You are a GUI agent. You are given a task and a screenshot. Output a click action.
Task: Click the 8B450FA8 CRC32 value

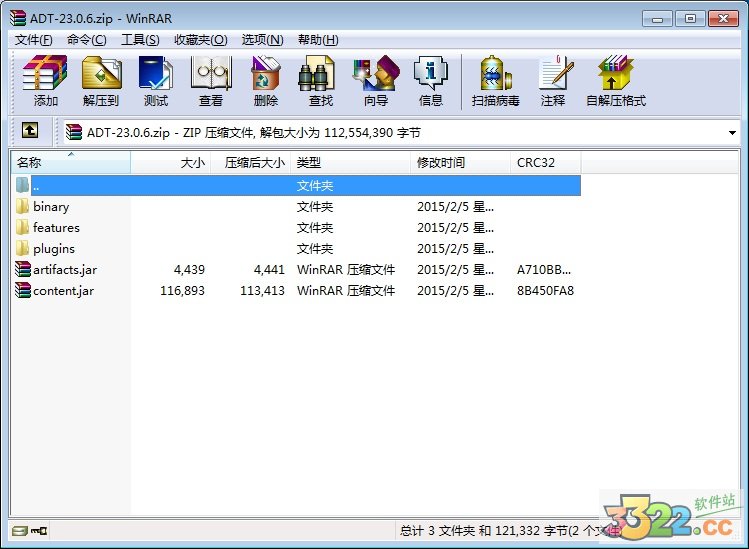(545, 291)
